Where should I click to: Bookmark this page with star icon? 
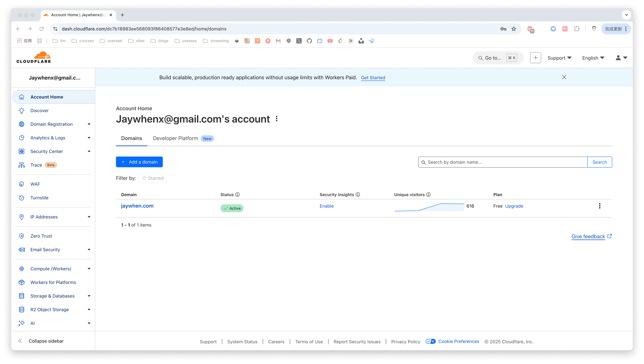pos(514,29)
